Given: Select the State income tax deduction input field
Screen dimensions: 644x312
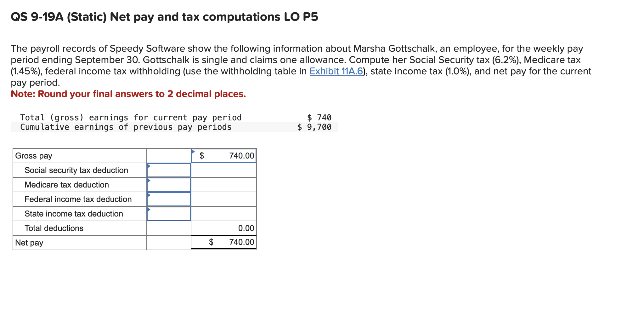Looking at the screenshot, I should pos(168,214).
